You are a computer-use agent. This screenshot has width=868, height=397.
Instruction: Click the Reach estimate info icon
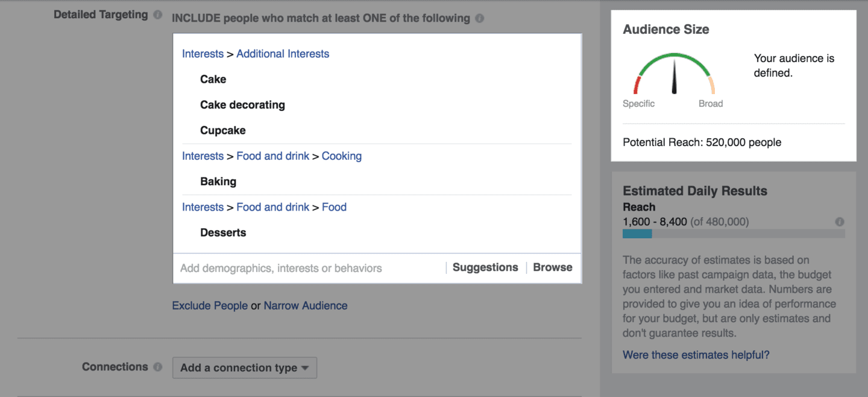(x=840, y=221)
